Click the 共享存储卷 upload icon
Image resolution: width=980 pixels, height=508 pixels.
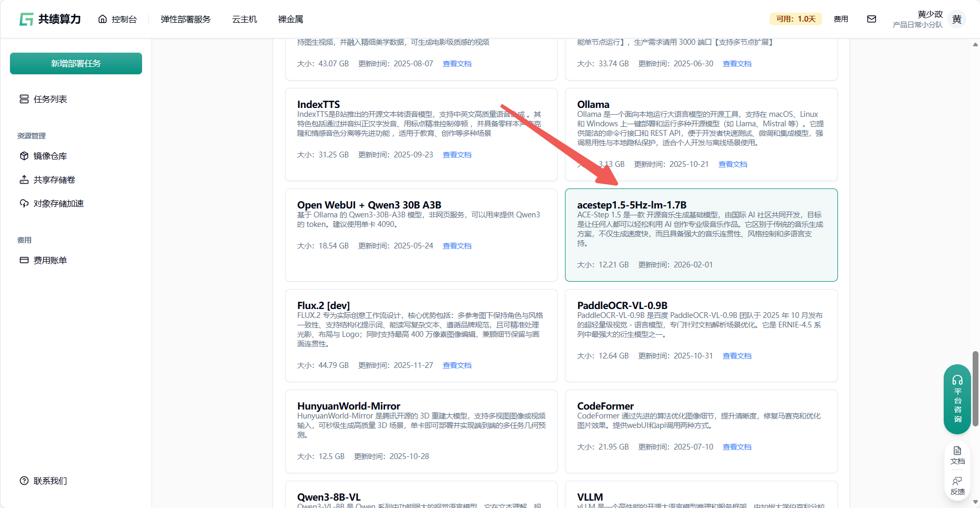tap(24, 180)
